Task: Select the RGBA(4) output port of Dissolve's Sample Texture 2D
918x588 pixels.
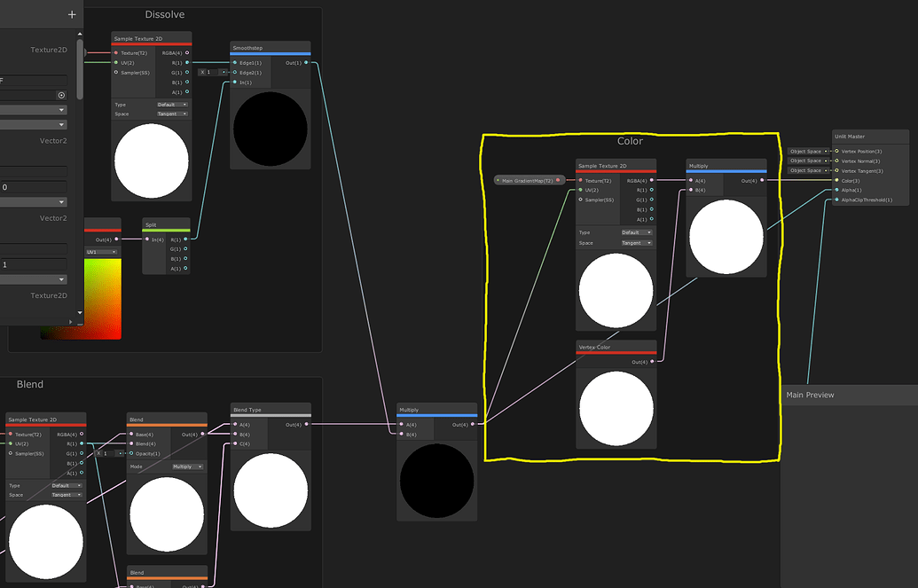Action: coord(187,52)
